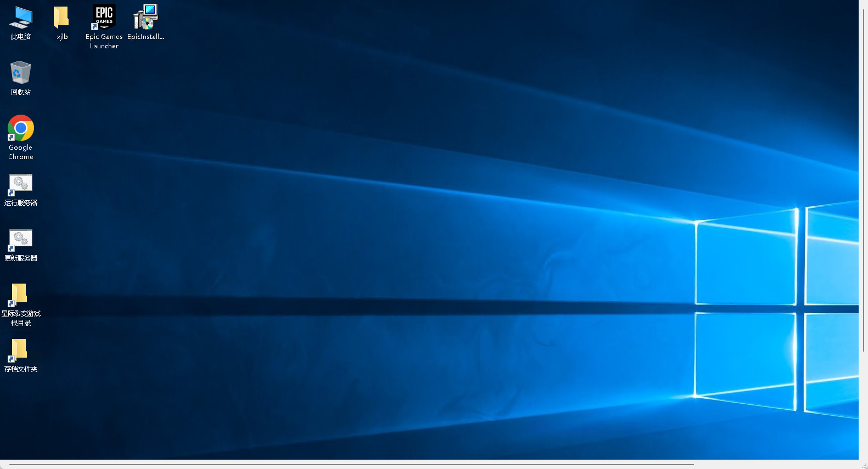Select the Google Chrome shortcut icon
868x469 pixels.
(21, 128)
